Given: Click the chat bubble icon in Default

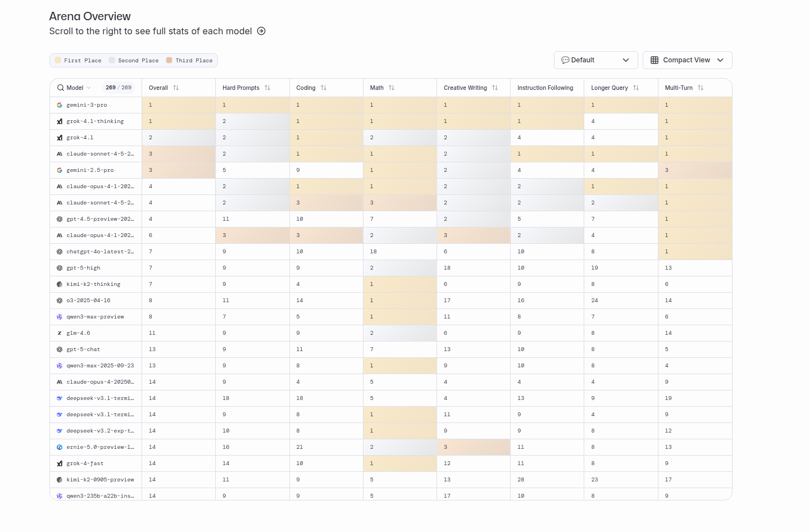Looking at the screenshot, I should [565, 60].
